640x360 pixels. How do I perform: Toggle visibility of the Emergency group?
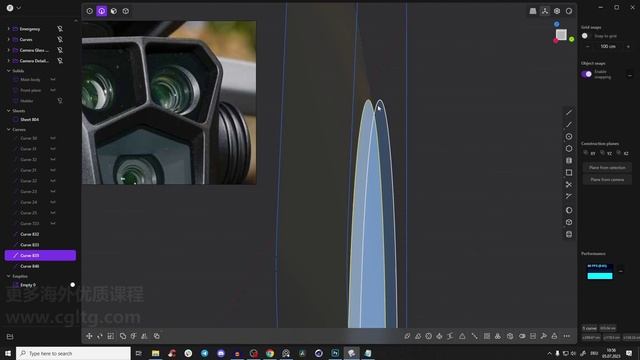[60, 29]
